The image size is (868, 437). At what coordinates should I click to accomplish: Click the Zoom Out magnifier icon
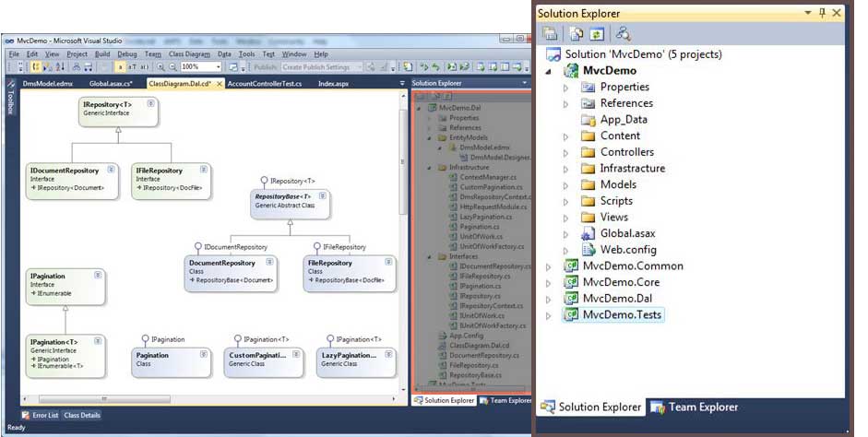point(172,67)
